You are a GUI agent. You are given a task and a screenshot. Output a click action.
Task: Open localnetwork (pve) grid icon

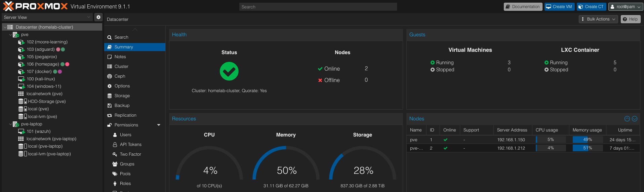click(x=21, y=94)
